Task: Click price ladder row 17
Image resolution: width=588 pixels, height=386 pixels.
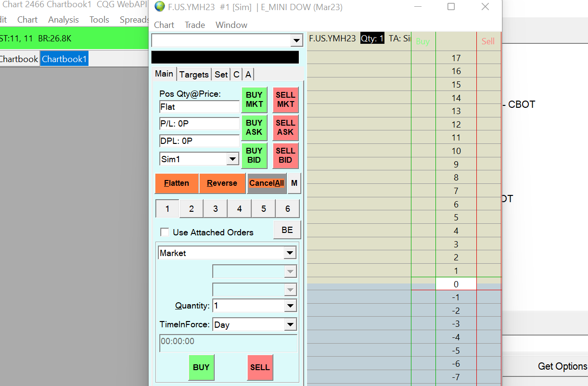Action: pos(456,58)
